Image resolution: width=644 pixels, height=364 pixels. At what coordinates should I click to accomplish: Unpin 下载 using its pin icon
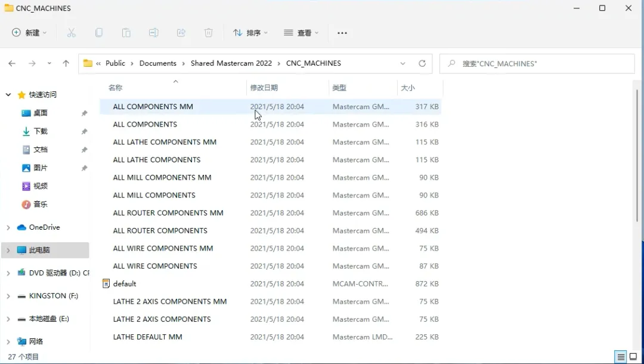84,131
